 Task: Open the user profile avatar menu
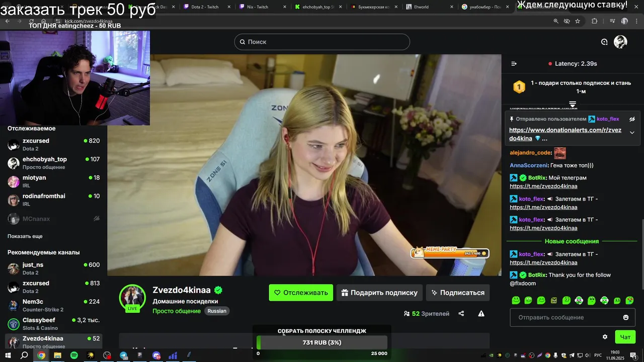(x=620, y=42)
